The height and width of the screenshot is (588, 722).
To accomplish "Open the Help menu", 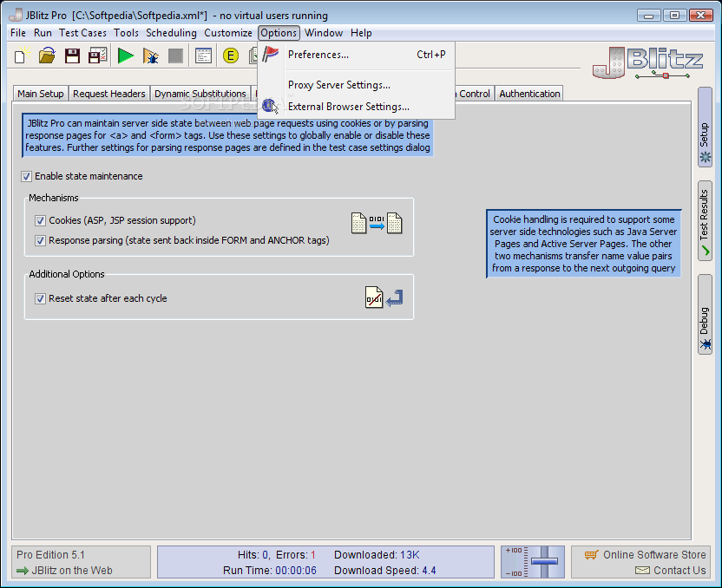I will pyautogui.click(x=361, y=33).
